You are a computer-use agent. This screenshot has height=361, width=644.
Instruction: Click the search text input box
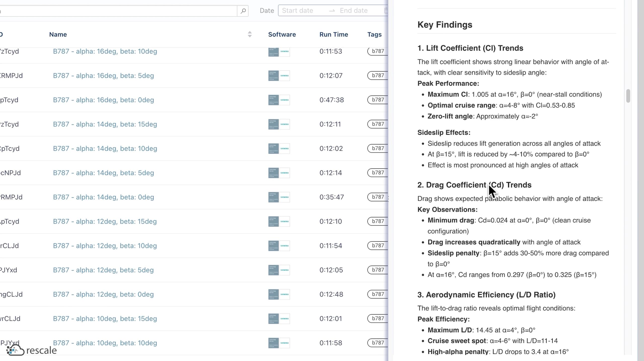click(118, 11)
